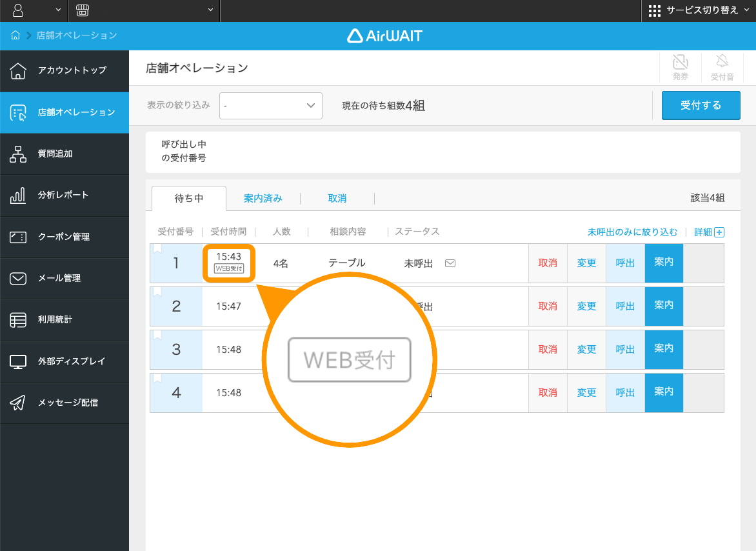756x551 pixels.
Task: Select the メッセージ配信 sidebar icon
Action: coord(65,403)
